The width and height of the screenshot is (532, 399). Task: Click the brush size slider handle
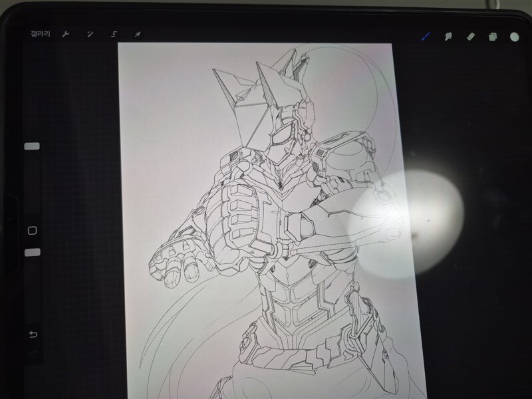[x=32, y=146]
